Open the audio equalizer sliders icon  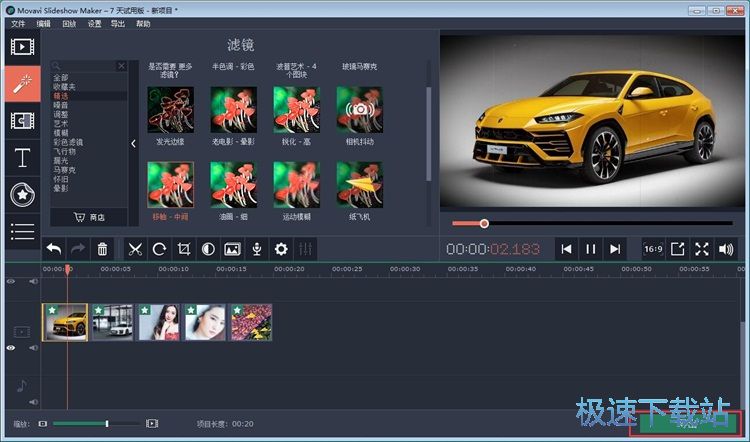pos(305,249)
